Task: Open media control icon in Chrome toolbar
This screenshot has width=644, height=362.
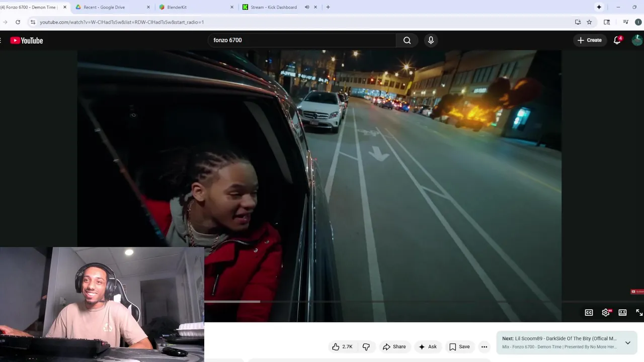Action: 625,22
